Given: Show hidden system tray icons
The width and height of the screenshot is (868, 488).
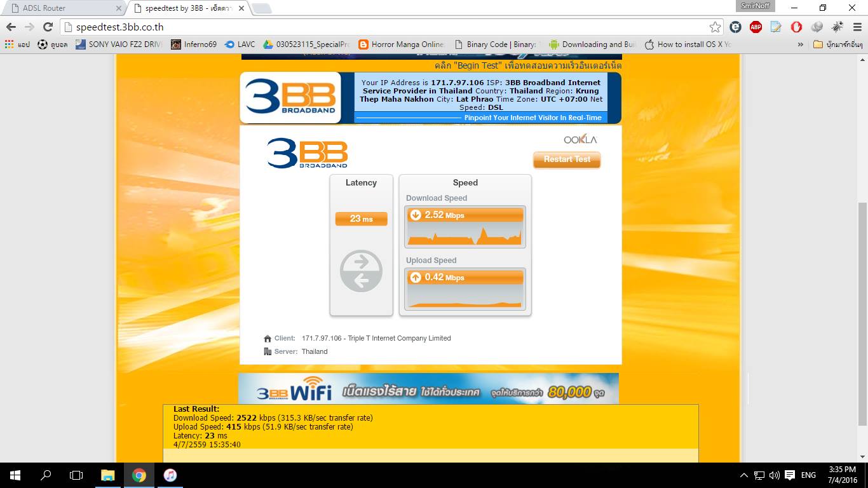Looking at the screenshot, I should pos(744,475).
